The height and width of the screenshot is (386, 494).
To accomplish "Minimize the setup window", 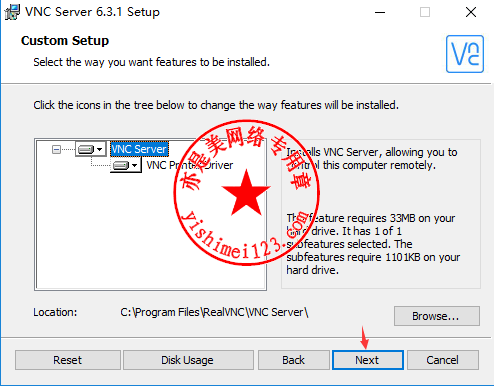I will click(380, 12).
